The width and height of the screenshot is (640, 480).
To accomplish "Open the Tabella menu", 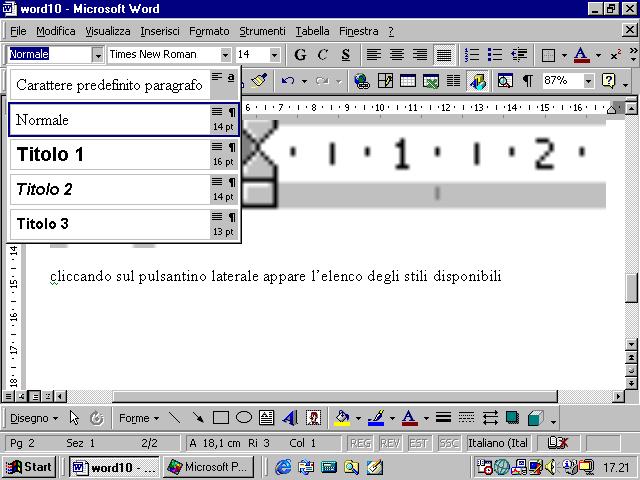I will tap(313, 31).
